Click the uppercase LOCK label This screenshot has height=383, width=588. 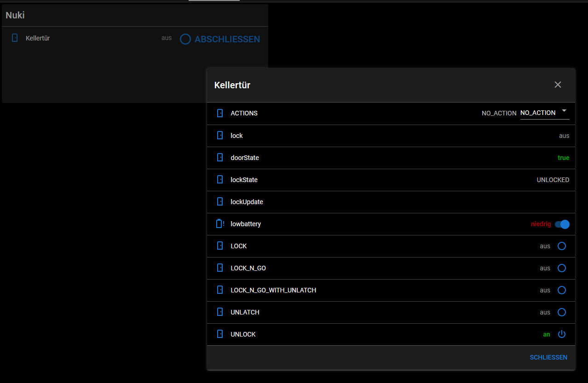point(239,246)
